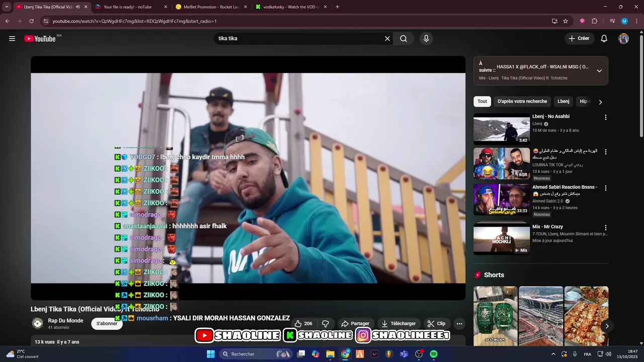The height and width of the screenshot is (362, 644).
Task: Install app via the address bar icon
Action: pos(554,21)
